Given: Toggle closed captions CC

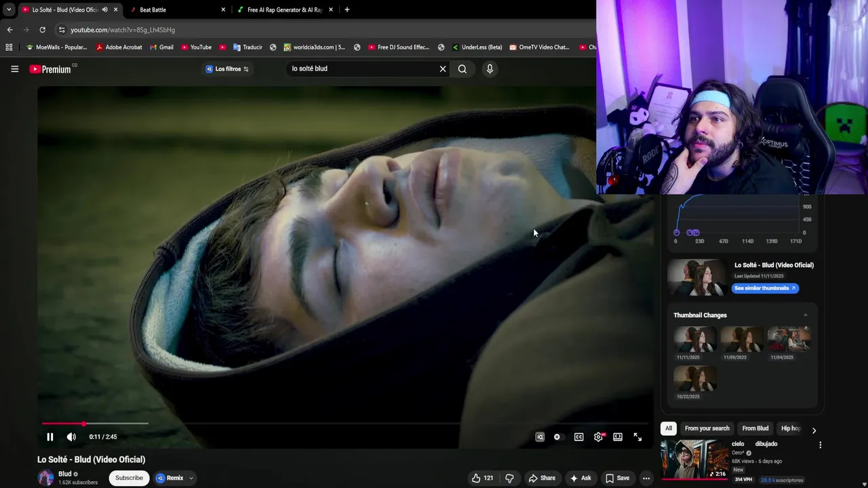Looking at the screenshot, I should [x=579, y=437].
